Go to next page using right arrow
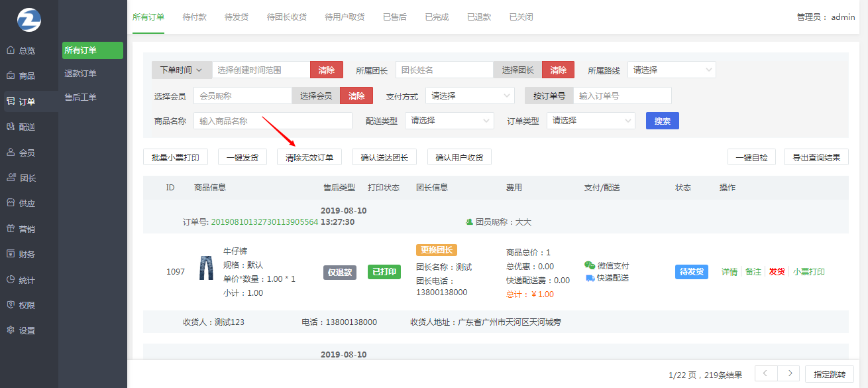The height and width of the screenshot is (388, 868). (788, 374)
